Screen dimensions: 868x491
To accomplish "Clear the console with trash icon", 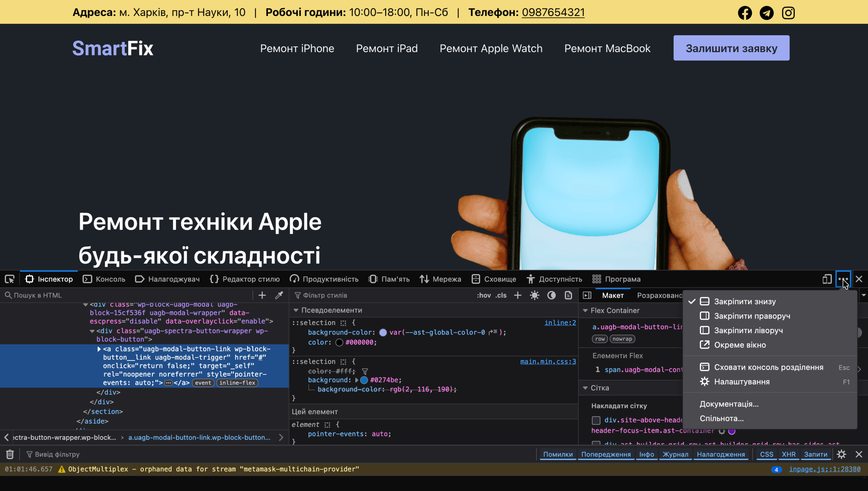I will click(x=10, y=454).
